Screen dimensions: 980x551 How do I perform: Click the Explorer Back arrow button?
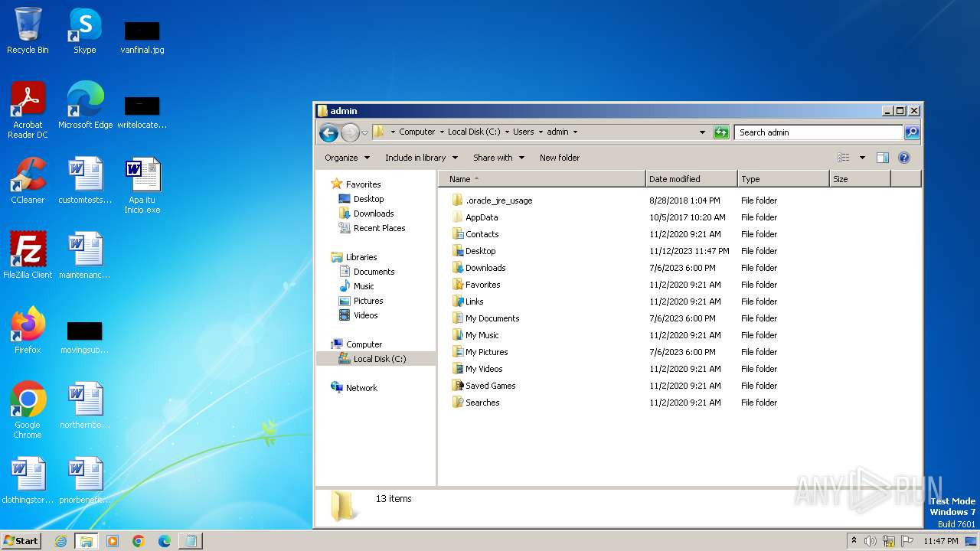point(329,132)
